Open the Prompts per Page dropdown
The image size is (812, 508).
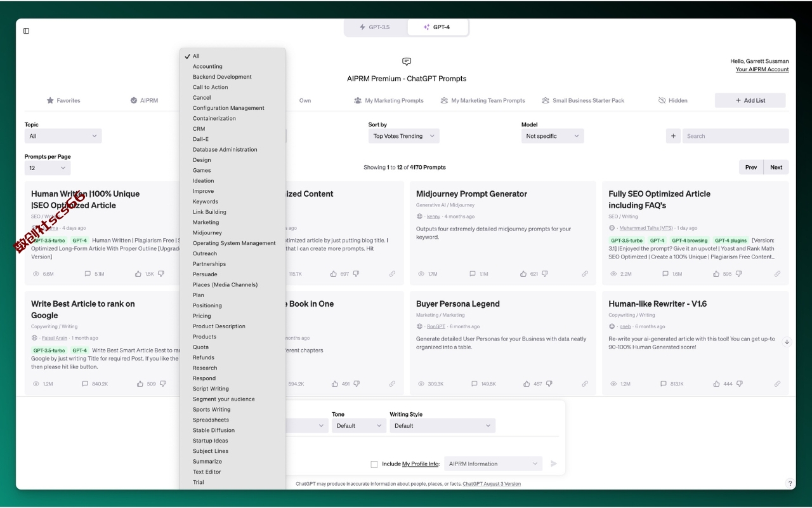48,168
